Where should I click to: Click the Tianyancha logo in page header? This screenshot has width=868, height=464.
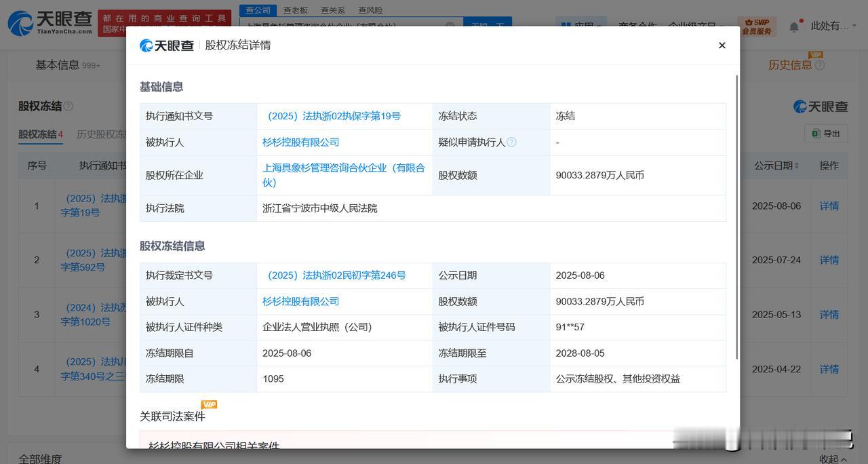click(50, 22)
